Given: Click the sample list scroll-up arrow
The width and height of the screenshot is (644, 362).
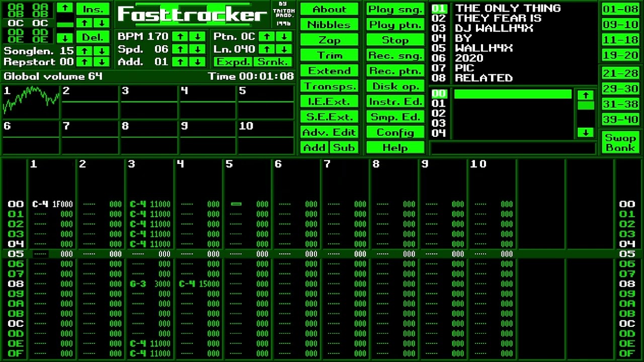Looking at the screenshot, I should [585, 95].
